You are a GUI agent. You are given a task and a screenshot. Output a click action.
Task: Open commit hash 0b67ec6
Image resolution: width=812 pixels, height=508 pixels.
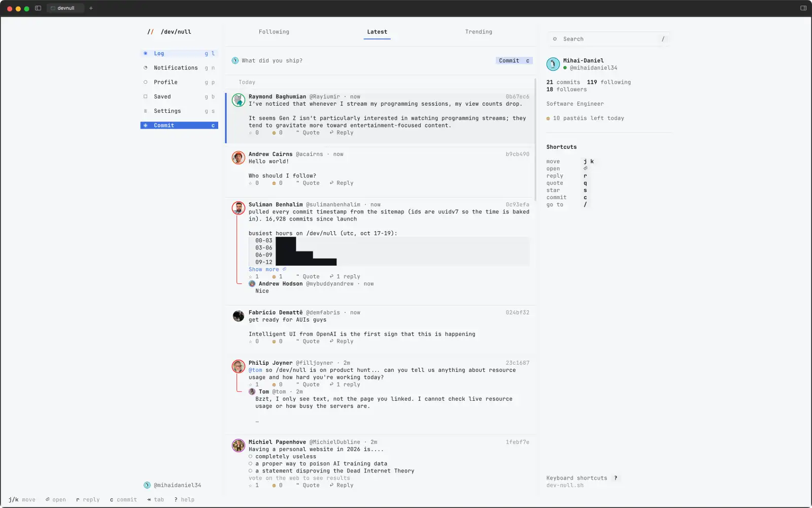click(517, 97)
